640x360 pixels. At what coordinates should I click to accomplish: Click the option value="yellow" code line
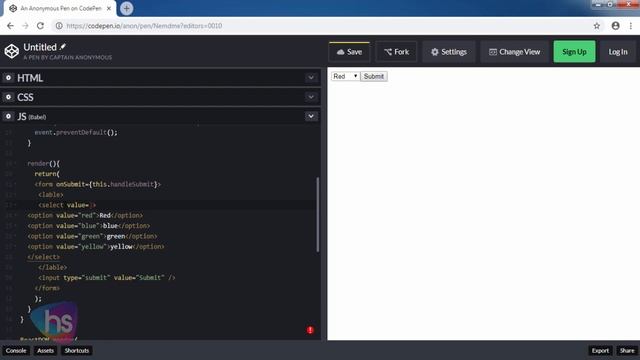pyautogui.click(x=96, y=247)
